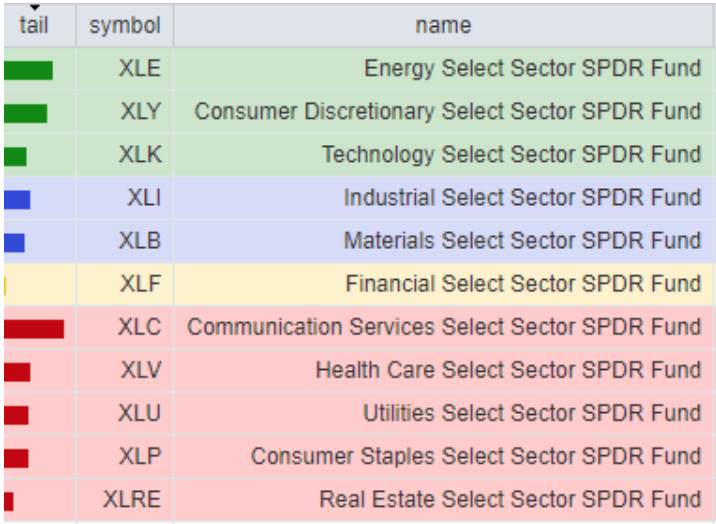
Task: Click the symbol column header
Action: click(124, 25)
